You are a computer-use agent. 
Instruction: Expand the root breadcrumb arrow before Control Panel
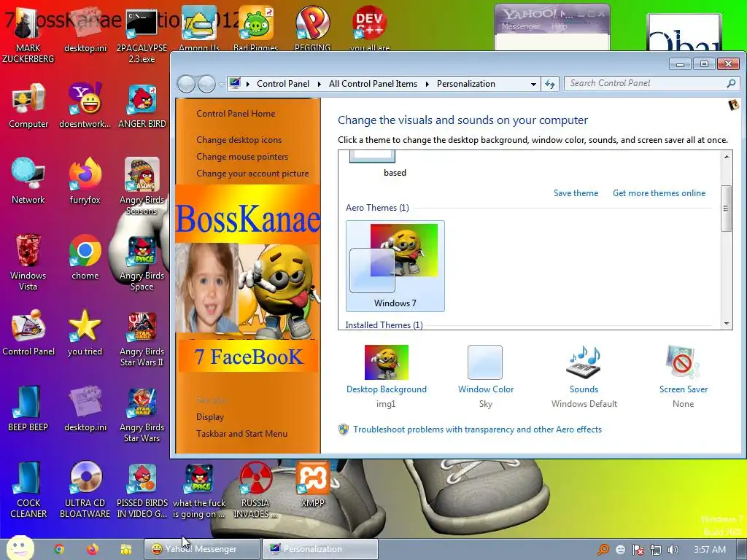(x=248, y=84)
